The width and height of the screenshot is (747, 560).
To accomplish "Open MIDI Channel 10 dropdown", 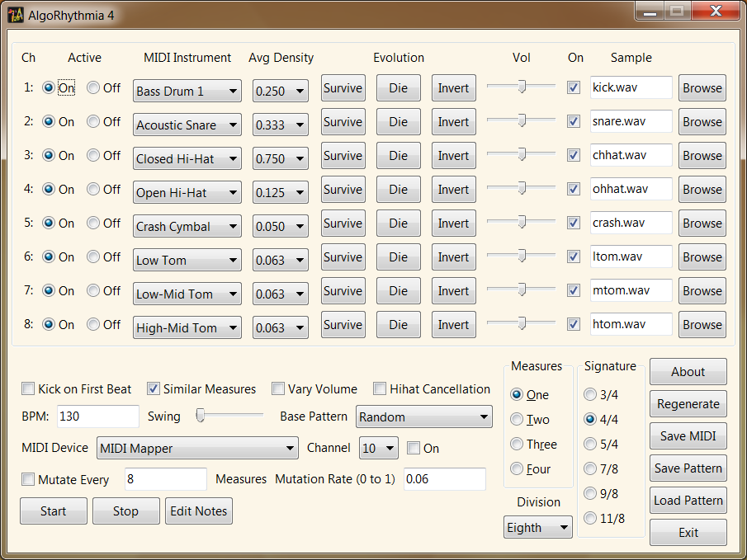I will (378, 448).
